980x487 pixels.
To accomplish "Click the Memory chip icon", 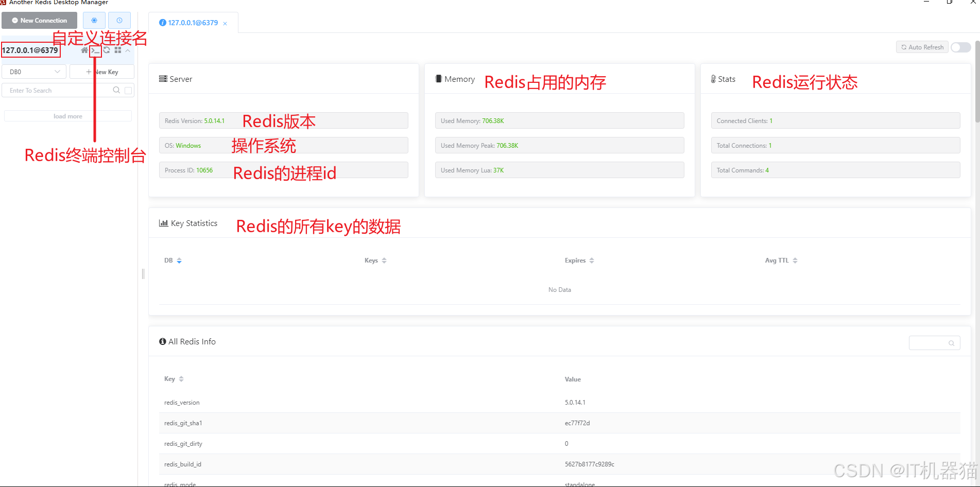I will click(x=439, y=79).
